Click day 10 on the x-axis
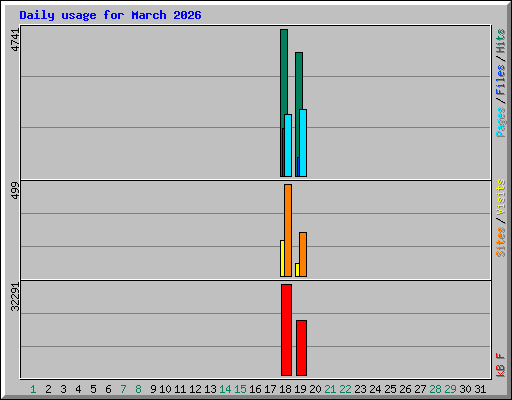The height and width of the screenshot is (400, 512). tap(165, 389)
